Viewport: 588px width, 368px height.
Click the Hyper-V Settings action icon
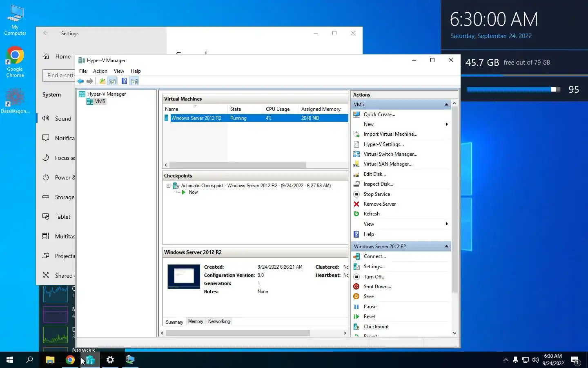[x=356, y=144]
